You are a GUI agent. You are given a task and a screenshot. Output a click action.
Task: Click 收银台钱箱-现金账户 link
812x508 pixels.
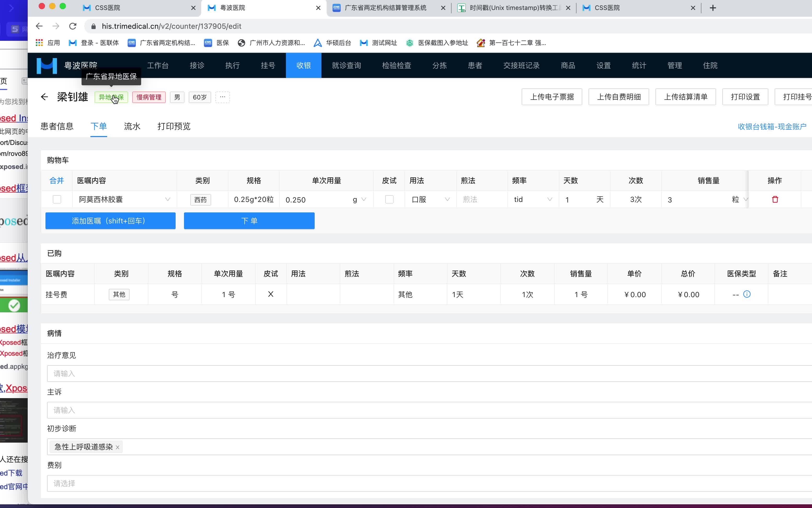pyautogui.click(x=772, y=127)
